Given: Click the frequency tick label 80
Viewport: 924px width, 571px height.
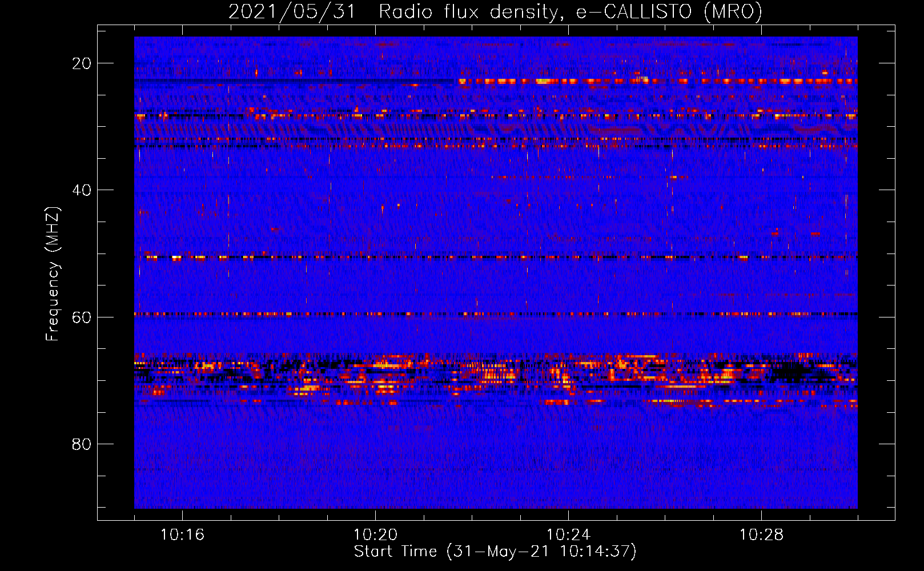Looking at the screenshot, I should [x=82, y=444].
